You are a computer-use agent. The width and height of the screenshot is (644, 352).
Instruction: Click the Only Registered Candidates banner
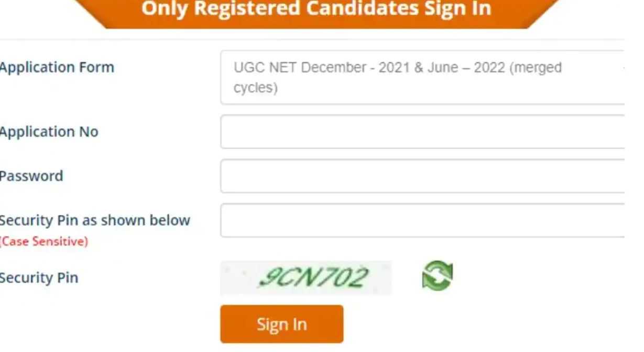pos(316,12)
